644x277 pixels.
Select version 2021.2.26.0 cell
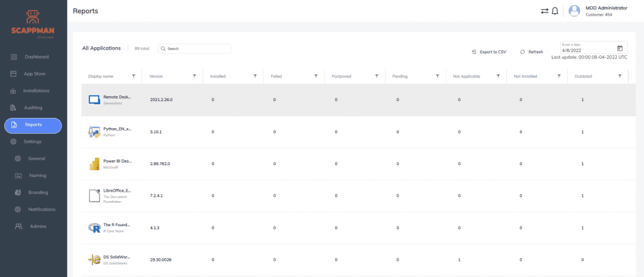coord(161,100)
